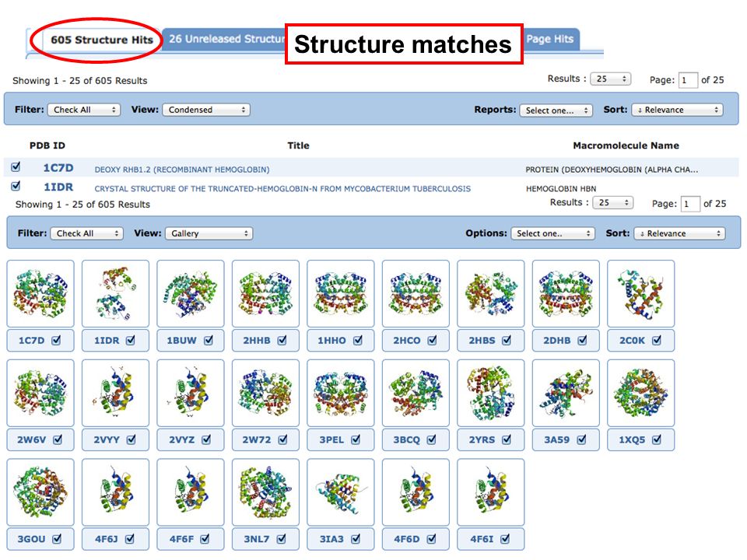Expand the Reports Select one dropdown
The height and width of the screenshot is (560, 747).
click(x=556, y=110)
